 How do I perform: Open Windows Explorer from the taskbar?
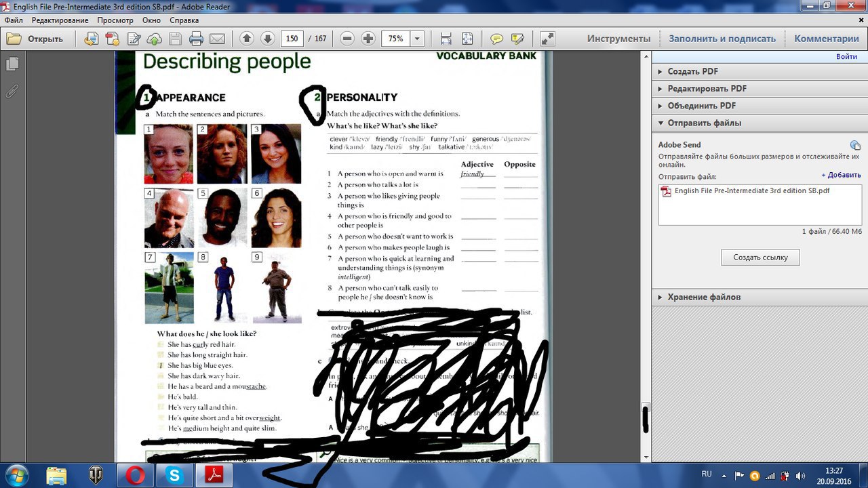57,475
